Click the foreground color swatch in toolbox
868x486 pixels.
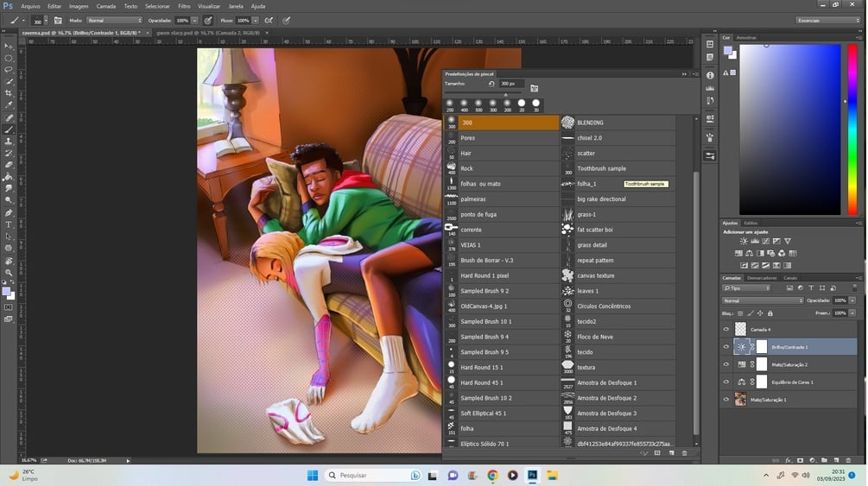click(5, 292)
